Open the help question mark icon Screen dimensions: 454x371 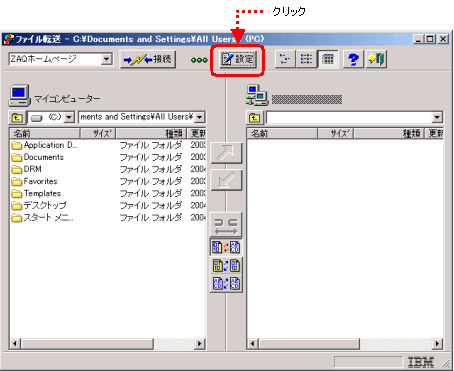pos(353,59)
